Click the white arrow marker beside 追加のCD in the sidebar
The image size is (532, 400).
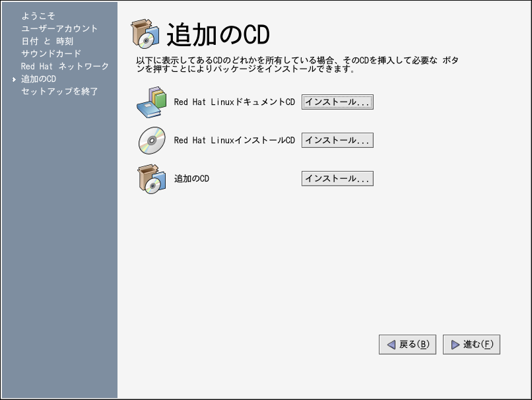tap(14, 79)
